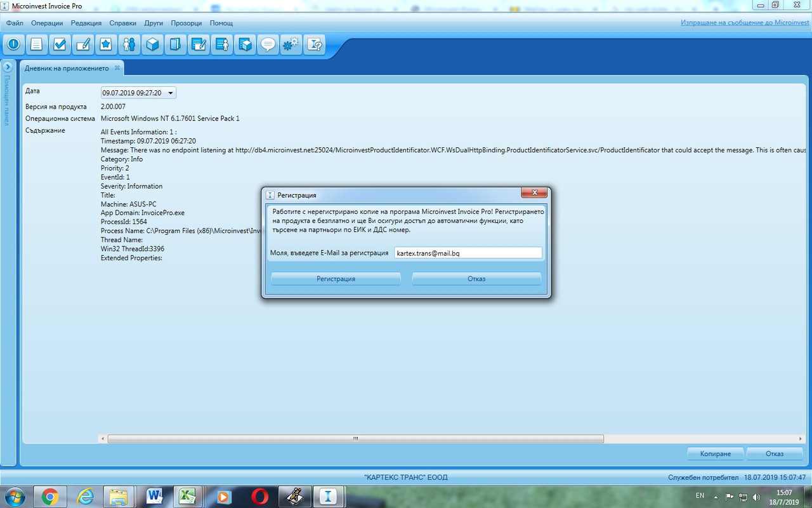Click the pencil taskbar application icon
Image resolution: width=812 pixels, height=508 pixels.
[x=294, y=496]
